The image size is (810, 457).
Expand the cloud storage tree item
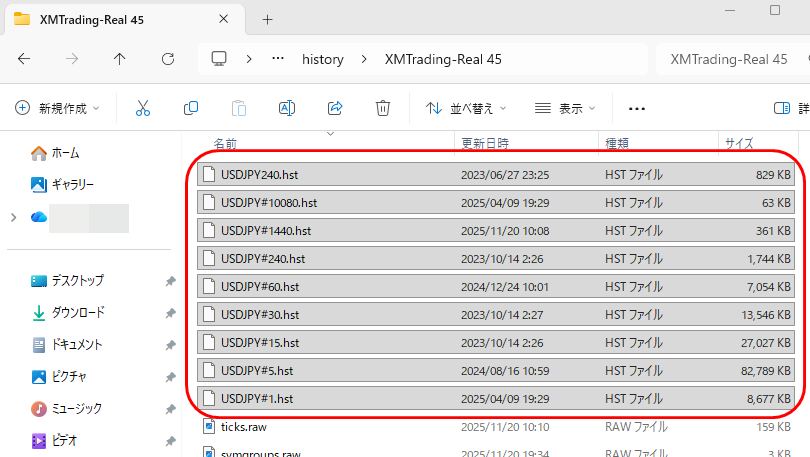tap(12, 217)
